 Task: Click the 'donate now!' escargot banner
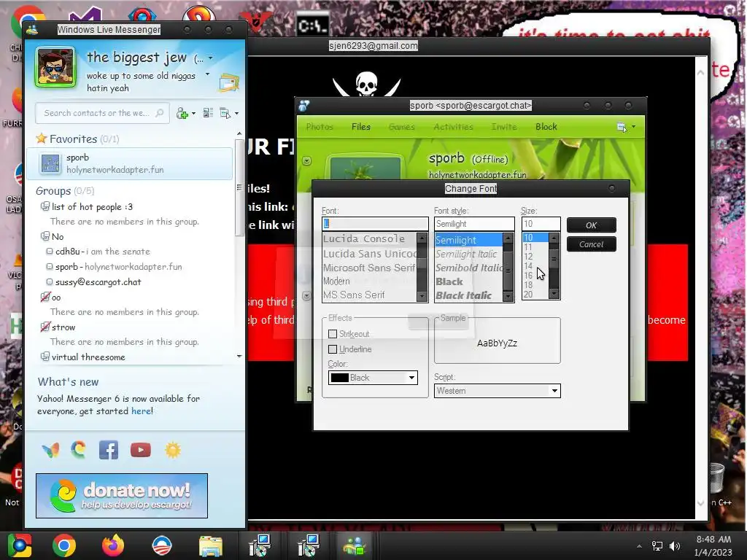122,496
